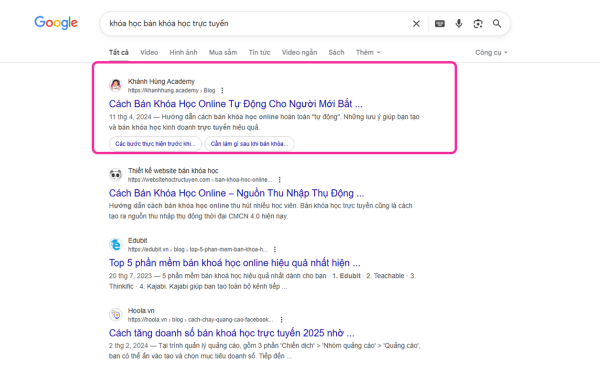Click the snippet dated 20 thg 7, 2023
Image resolution: width=600 pixels, height=371 pixels.
coord(262,281)
